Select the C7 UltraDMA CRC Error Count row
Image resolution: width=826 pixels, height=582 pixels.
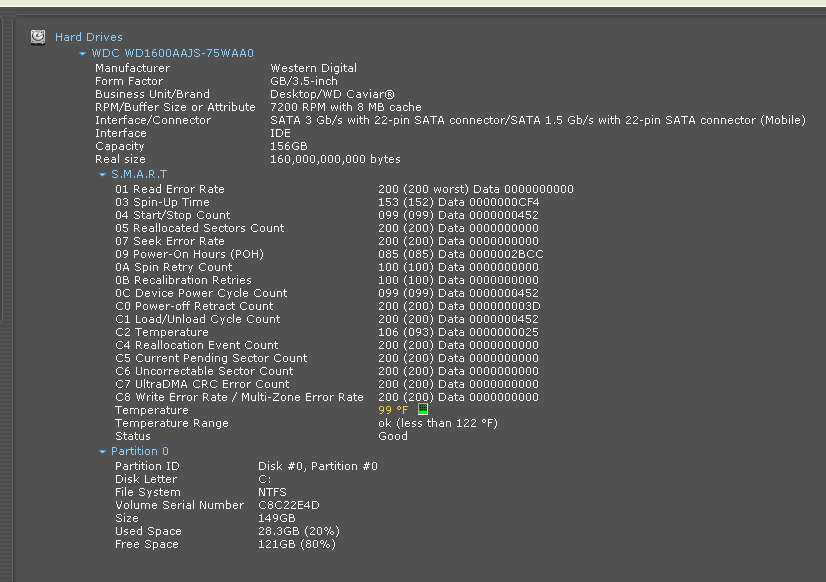[327, 384]
